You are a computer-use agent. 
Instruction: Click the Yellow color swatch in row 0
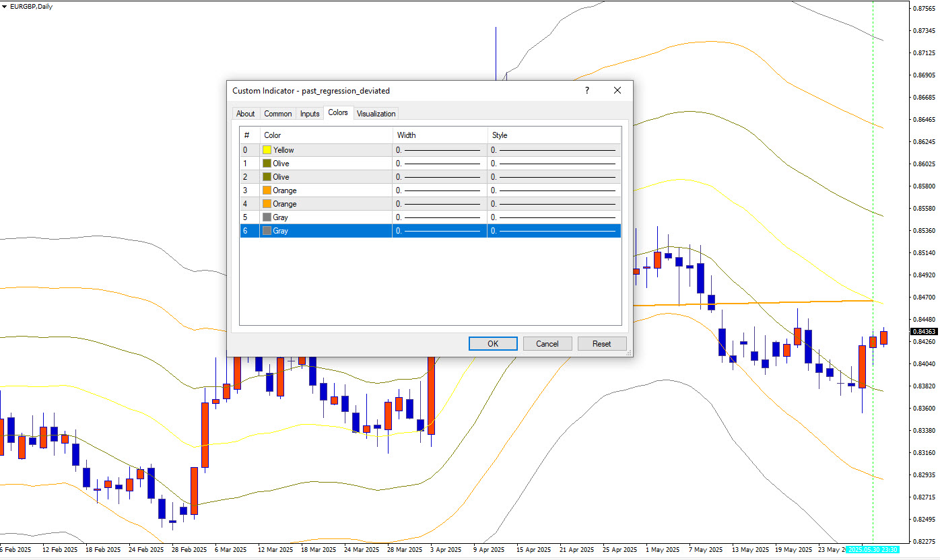click(x=267, y=150)
